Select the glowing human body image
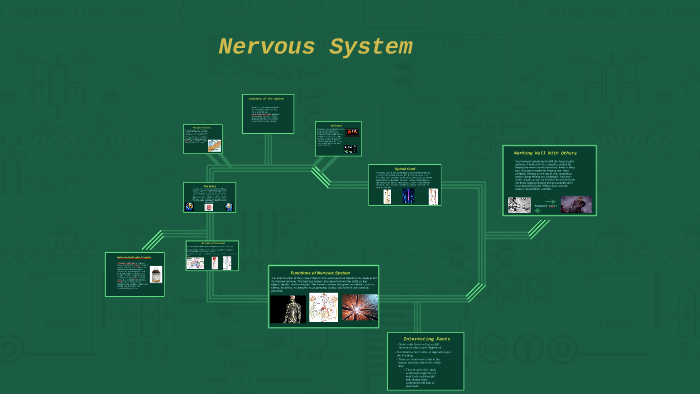The height and width of the screenshot is (394, 700). point(288,309)
